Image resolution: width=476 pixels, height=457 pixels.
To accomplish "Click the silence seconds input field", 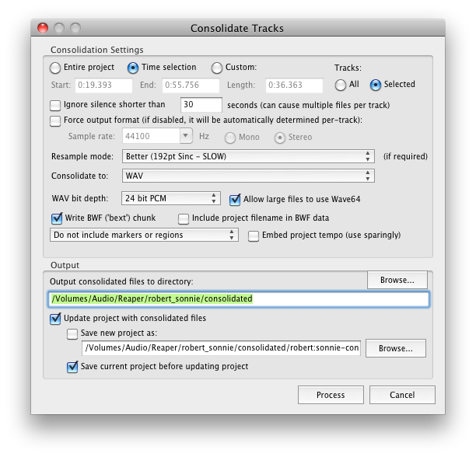I will [201, 105].
